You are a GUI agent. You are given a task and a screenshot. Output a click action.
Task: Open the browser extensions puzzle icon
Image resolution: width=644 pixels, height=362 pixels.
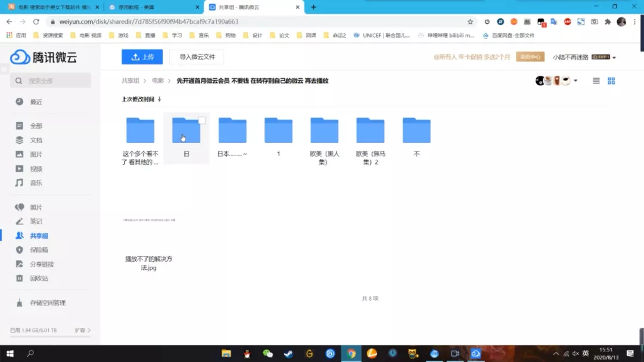tap(608, 22)
